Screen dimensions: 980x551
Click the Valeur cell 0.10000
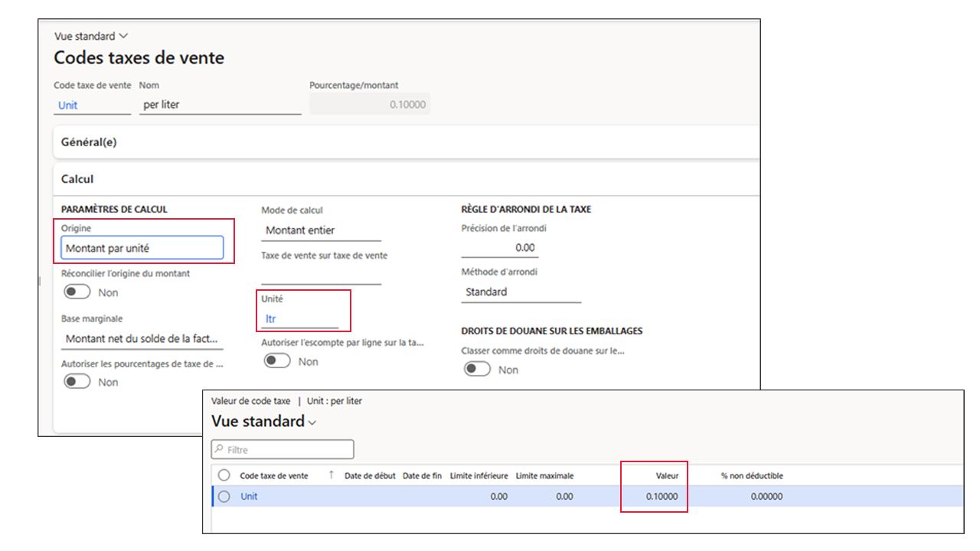click(661, 497)
